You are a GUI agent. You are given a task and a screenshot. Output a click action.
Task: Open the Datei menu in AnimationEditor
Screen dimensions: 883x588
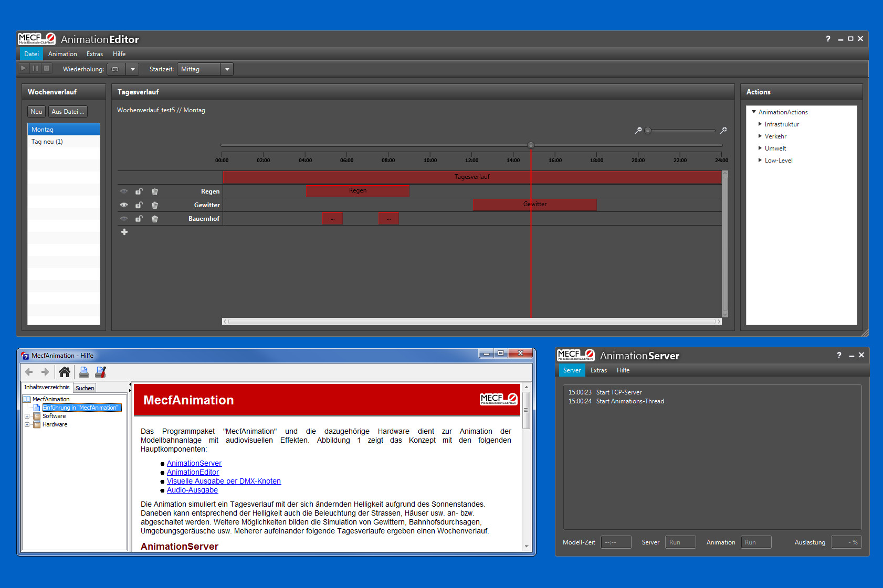[31, 54]
